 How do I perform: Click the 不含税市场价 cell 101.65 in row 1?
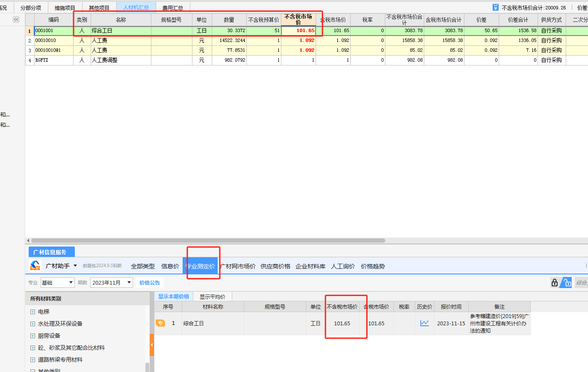(298, 30)
